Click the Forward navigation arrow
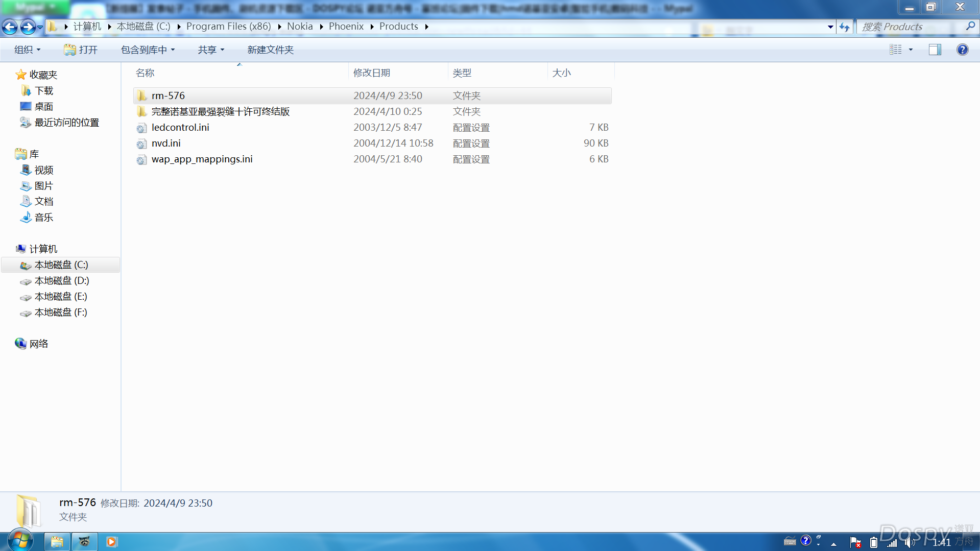The height and width of the screenshot is (551, 980). point(28,27)
